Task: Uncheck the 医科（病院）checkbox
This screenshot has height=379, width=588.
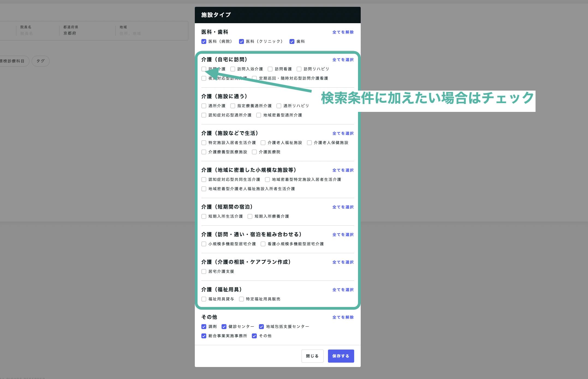Action: pyautogui.click(x=204, y=41)
